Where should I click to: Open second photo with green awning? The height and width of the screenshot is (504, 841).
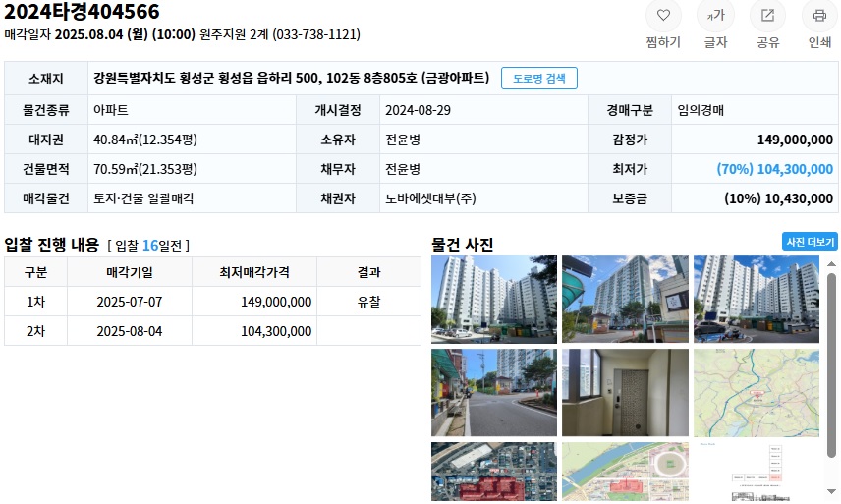[625, 300]
